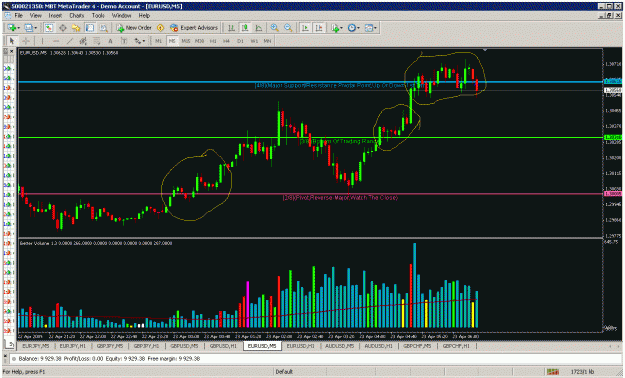The height and width of the screenshot is (378, 625).
Task: Switch chart to H1 timeframe
Action: coord(213,41)
